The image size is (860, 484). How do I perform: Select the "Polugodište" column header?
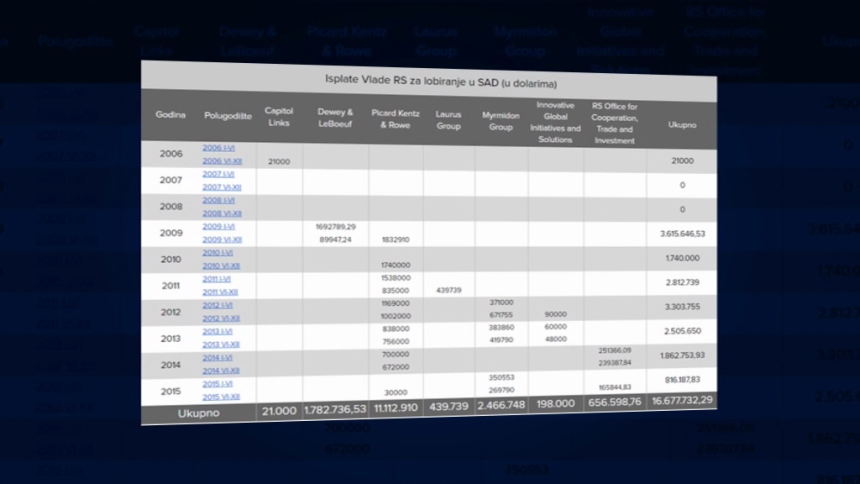click(x=228, y=116)
